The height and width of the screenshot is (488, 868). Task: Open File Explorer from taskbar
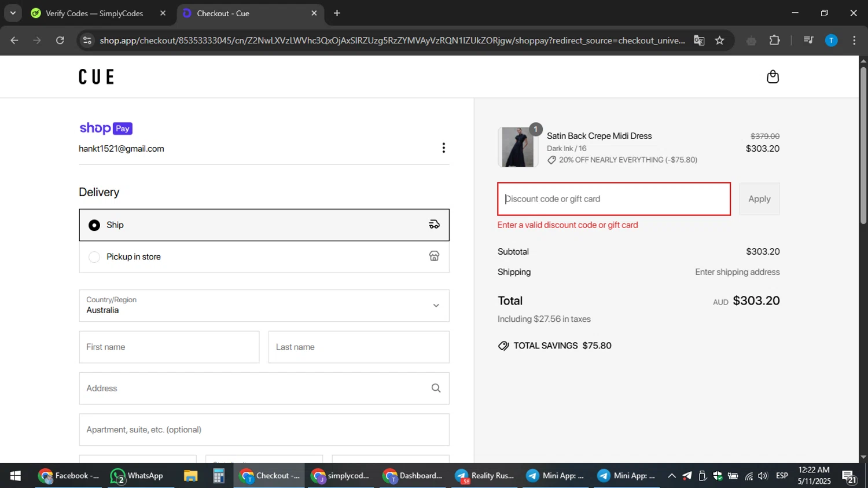(190, 476)
